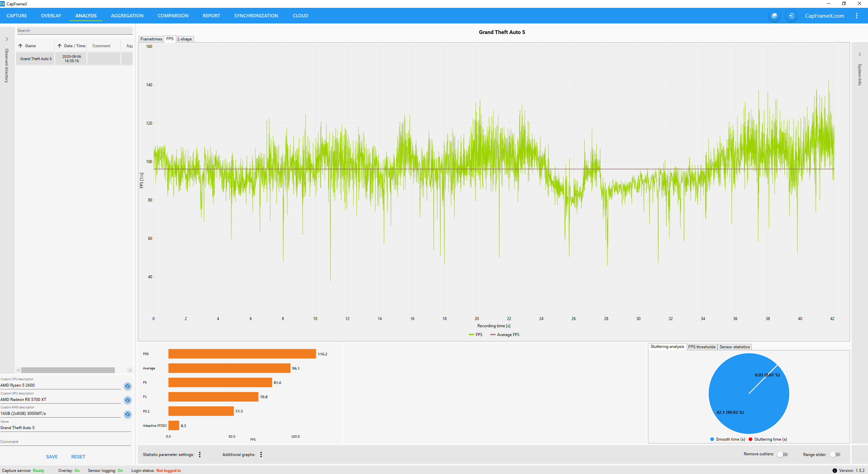
Task: Click the SAVE button
Action: click(x=52, y=457)
